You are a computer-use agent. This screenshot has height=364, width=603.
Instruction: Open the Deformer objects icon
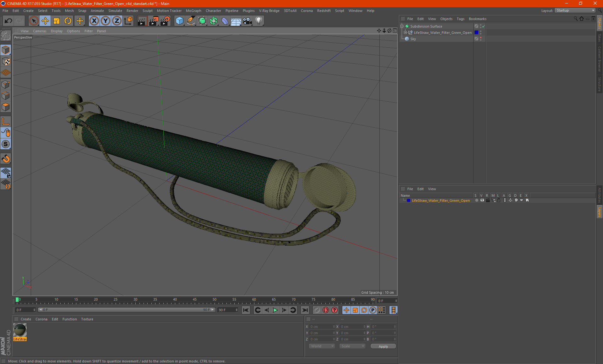point(225,21)
